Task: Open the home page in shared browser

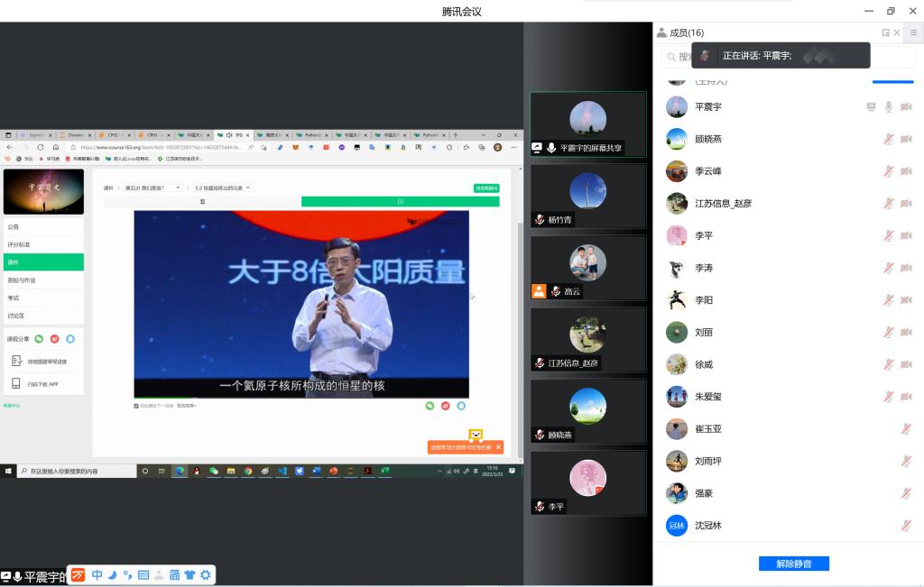Action: [56, 147]
